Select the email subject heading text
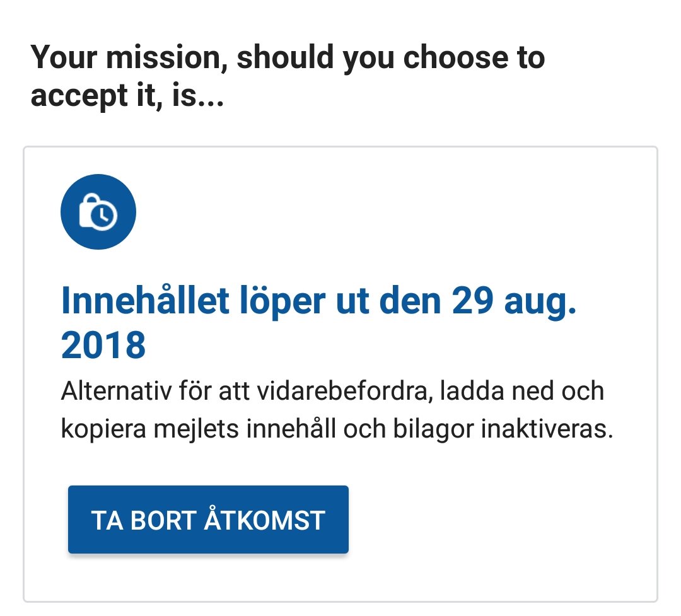The width and height of the screenshot is (681, 616). pos(288,76)
